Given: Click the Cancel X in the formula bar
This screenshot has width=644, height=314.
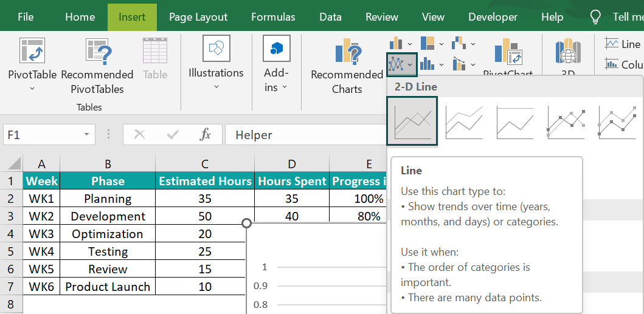Looking at the screenshot, I should pos(140,135).
